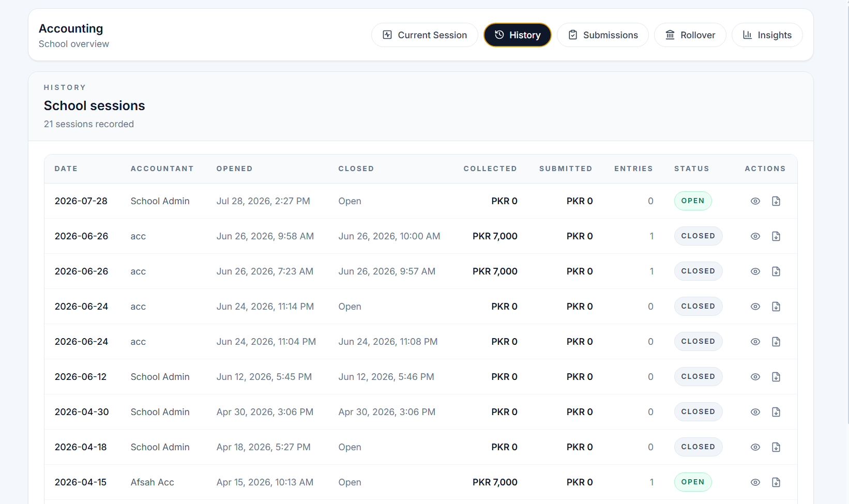Export the 2026-04-30 session file
Screen dimensions: 849x504
click(x=776, y=412)
